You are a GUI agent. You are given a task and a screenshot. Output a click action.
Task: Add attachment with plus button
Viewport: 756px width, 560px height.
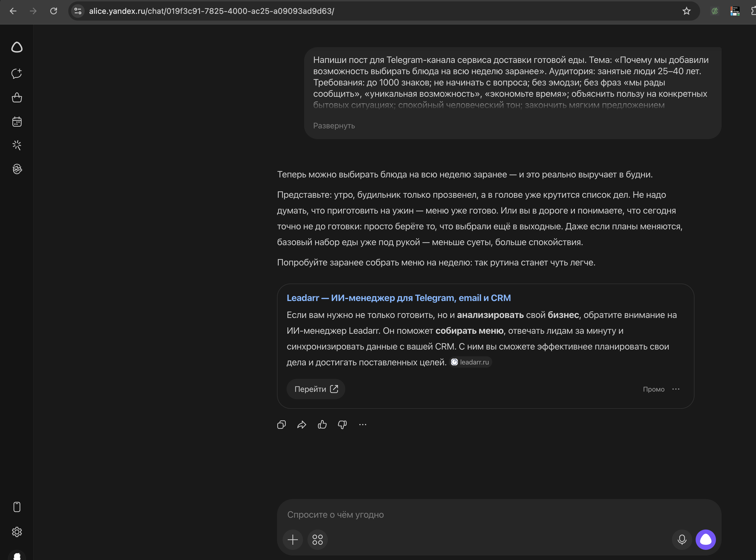click(x=293, y=539)
